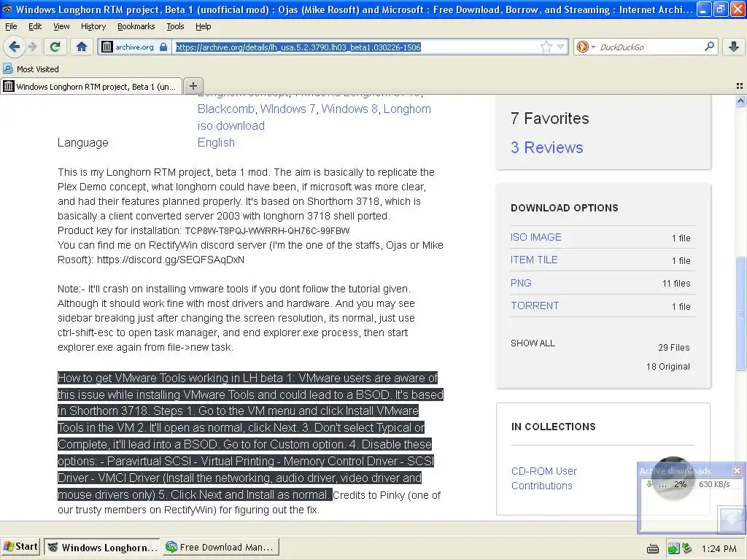This screenshot has height=560, width=747.
Task: Open the View menu
Action: 61,26
